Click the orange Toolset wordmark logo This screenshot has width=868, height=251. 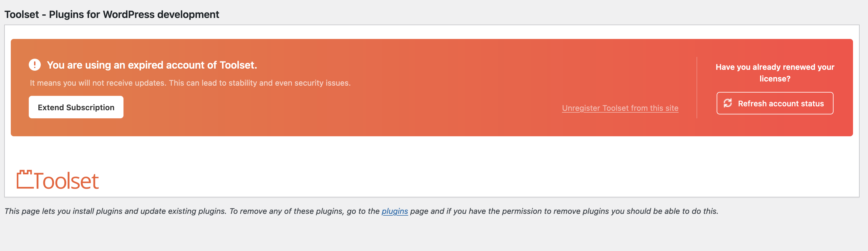tap(58, 180)
